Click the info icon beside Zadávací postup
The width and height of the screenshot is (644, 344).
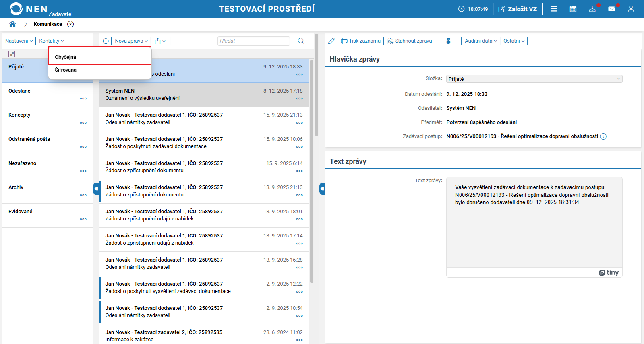603,136
